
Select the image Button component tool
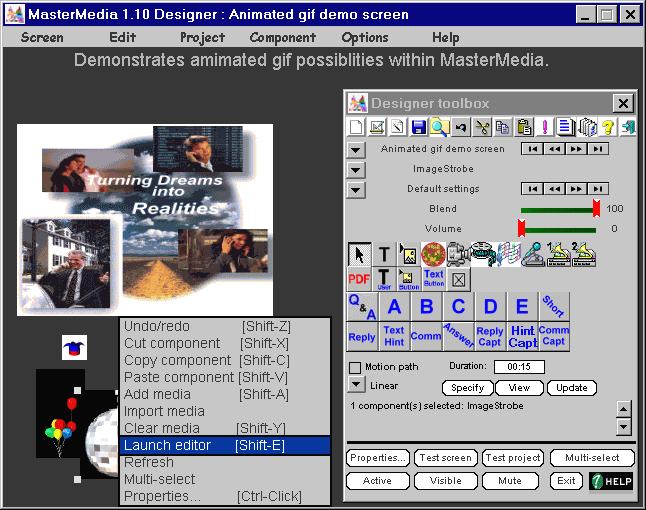(408, 279)
